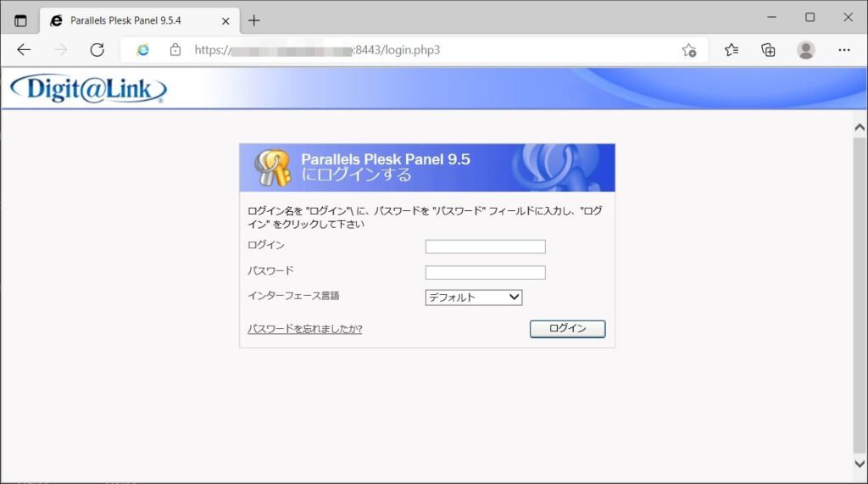
Task: Select the Parallels Plesk Panel 9.5.4 tab
Action: coord(140,21)
